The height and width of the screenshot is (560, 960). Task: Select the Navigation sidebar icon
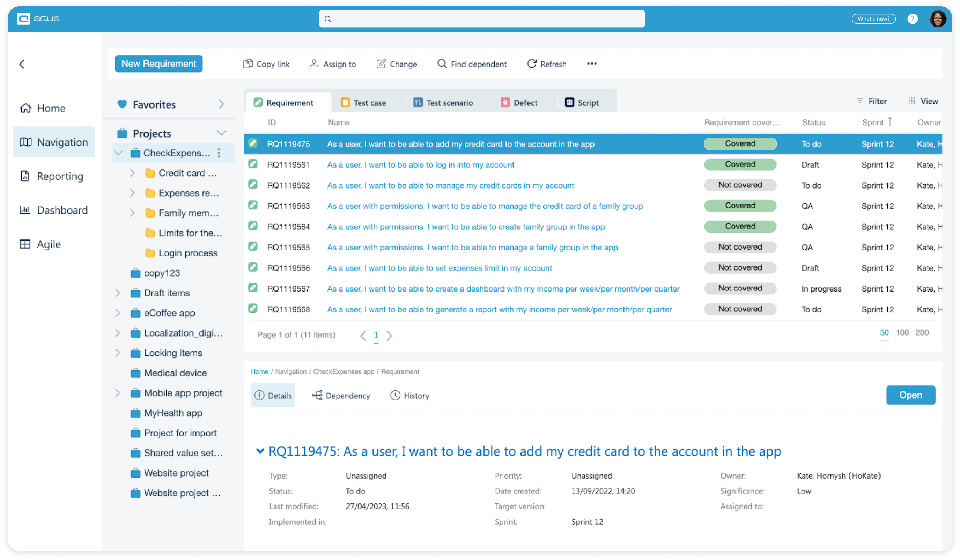53,142
